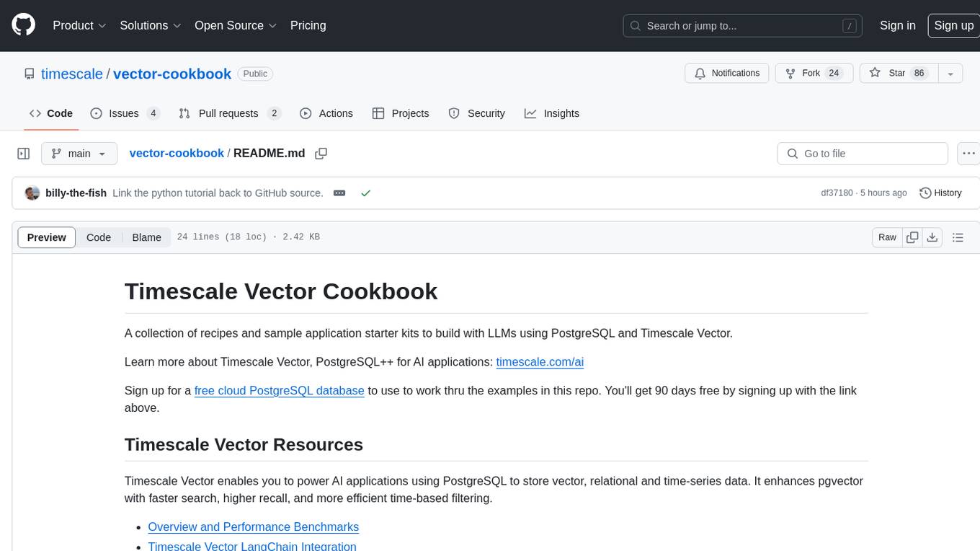Open billy-the-fish avatar
Screen dimensions: 980x551
pos(32,193)
